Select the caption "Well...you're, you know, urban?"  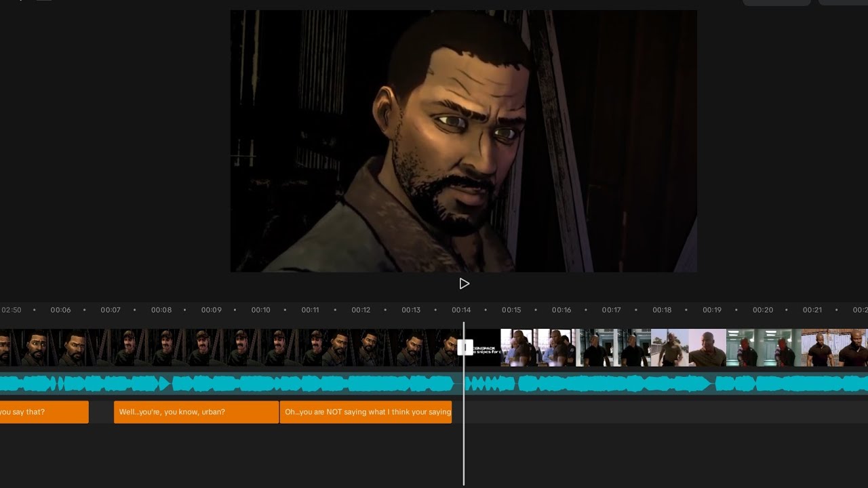pos(196,412)
